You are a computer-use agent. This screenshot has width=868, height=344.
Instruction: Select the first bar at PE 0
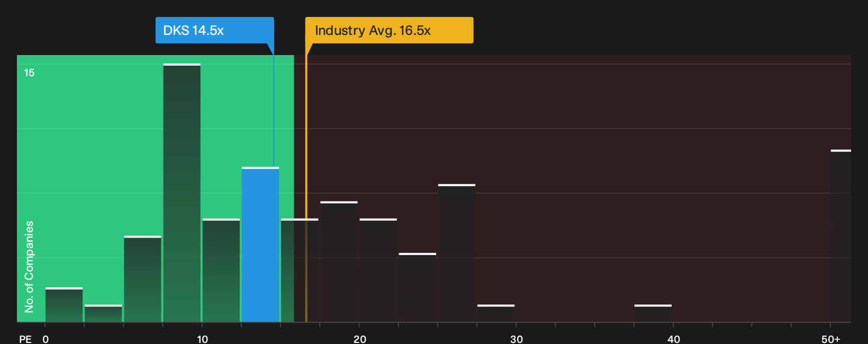point(64,305)
